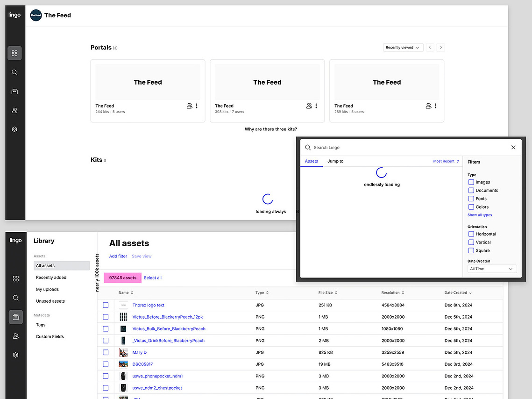Screen dimensions: 532x399
Task: Open dashboard grid icon in top Feed window sidebar
Action: 14,53
